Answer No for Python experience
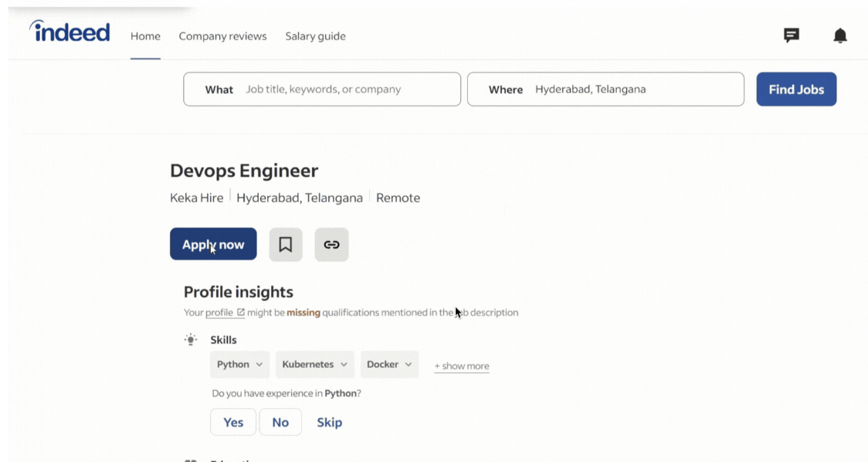 [280, 423]
